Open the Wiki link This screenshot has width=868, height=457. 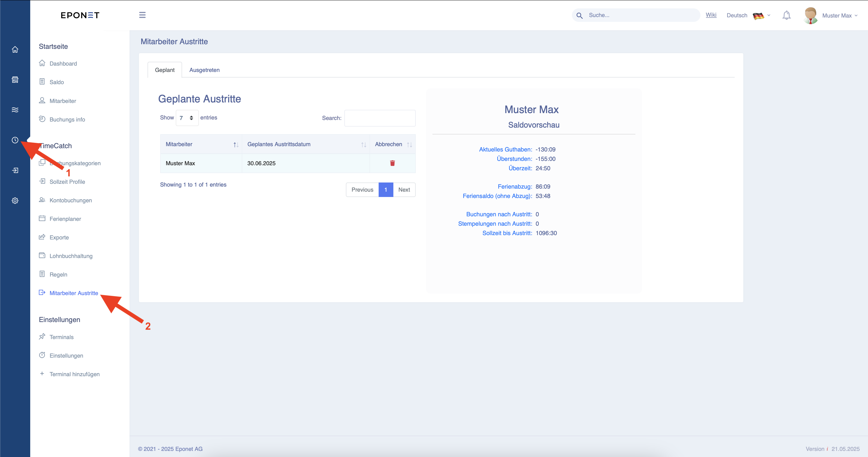coord(711,15)
